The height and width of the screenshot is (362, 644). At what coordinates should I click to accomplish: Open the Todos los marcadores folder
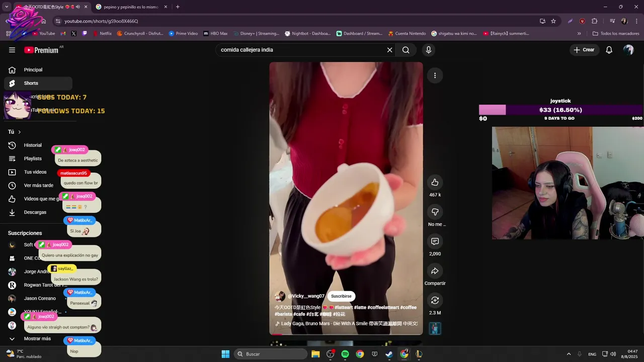tap(616, 34)
